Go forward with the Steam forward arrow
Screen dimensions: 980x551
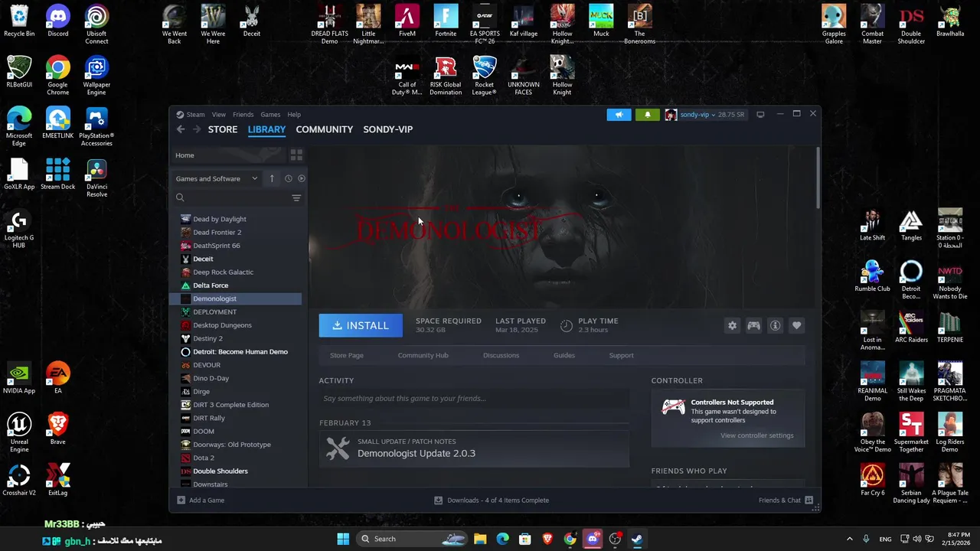(x=197, y=129)
